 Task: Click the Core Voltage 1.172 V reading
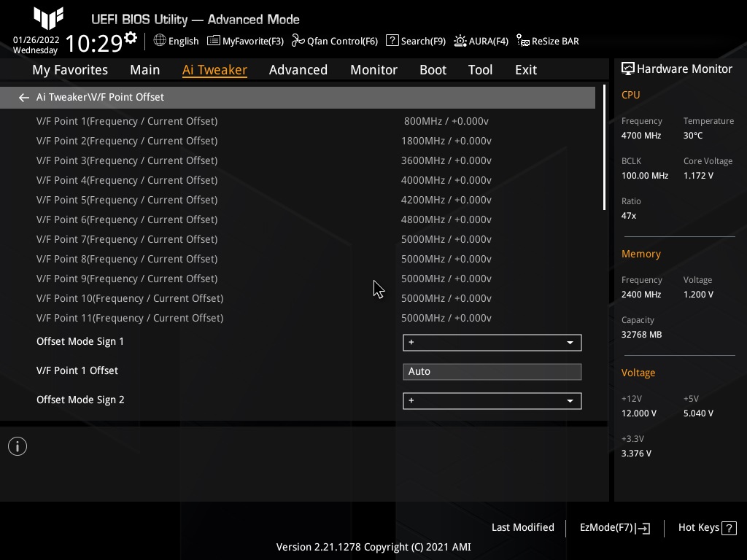tap(698, 175)
